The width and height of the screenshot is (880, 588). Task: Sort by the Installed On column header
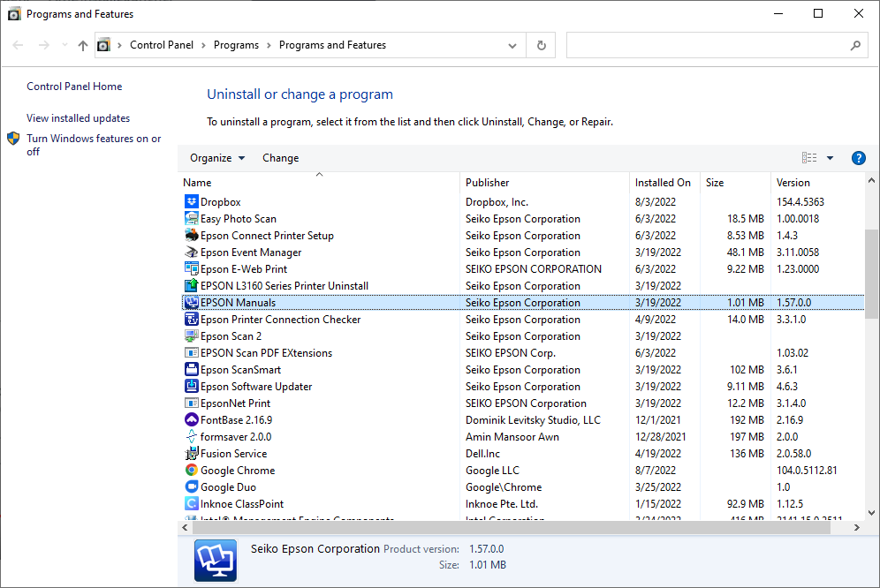664,183
